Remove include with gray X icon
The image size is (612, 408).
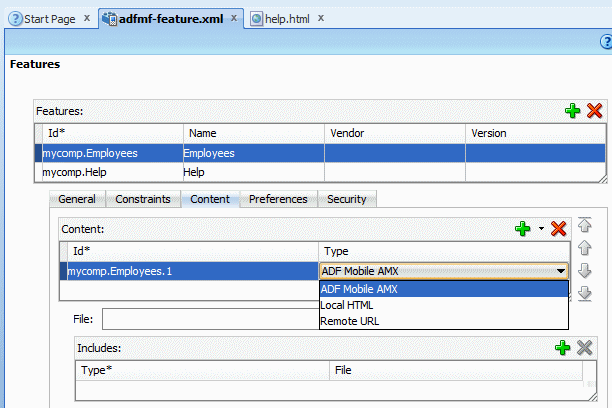coord(585,347)
